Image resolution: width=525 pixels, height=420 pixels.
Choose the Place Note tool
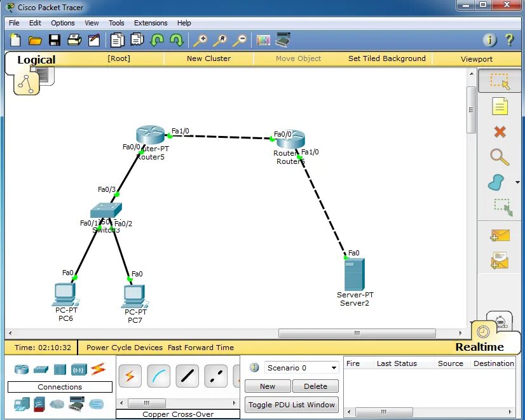click(500, 107)
